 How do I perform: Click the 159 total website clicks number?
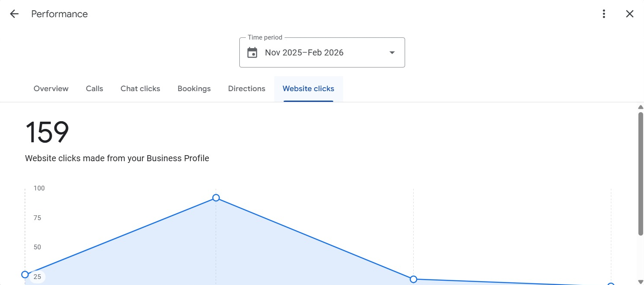[x=47, y=132]
